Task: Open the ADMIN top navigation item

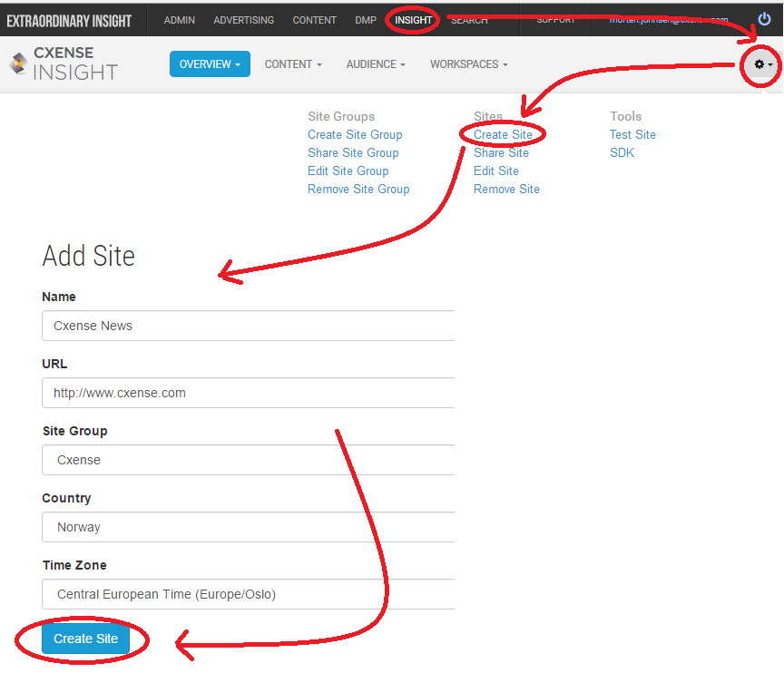Action: click(180, 20)
